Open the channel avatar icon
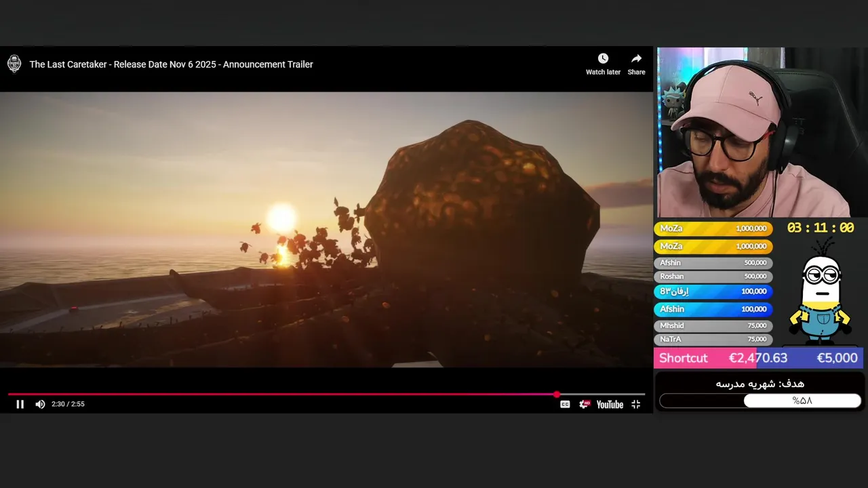This screenshot has height=488, width=868. 14,64
